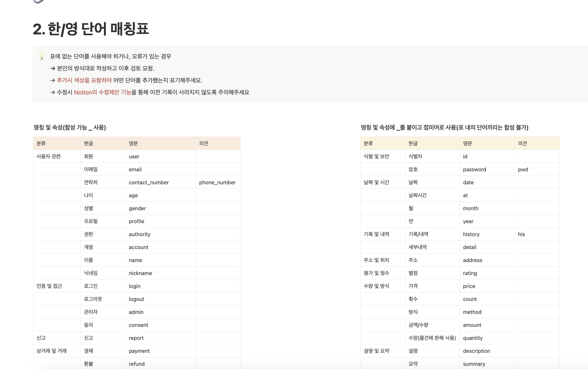Click the 'his' opinion cell
Viewport: 588px width, 369px height.
tap(521, 234)
